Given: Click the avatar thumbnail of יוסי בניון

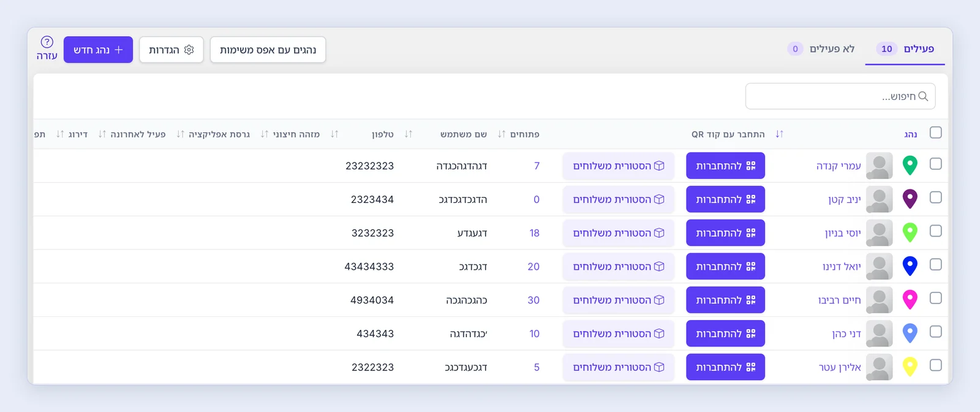Looking at the screenshot, I should (x=880, y=233).
